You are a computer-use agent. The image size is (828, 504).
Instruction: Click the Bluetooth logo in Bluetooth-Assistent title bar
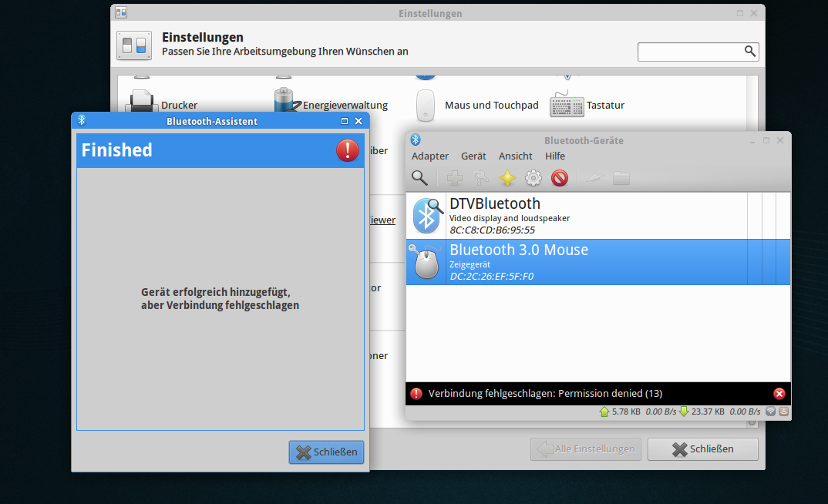coord(81,120)
